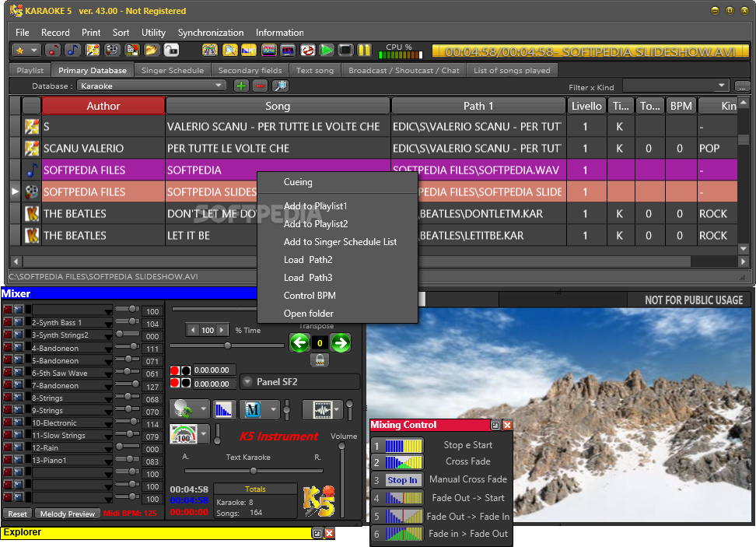The image size is (756, 547).
Task: Toggle red mute button for 4-Bandoneon
Action: 8,347
